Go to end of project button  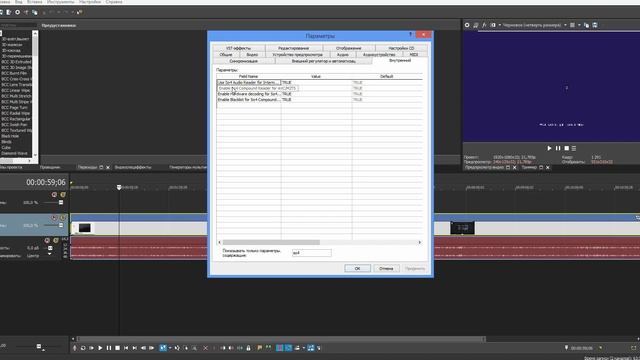click(134, 348)
